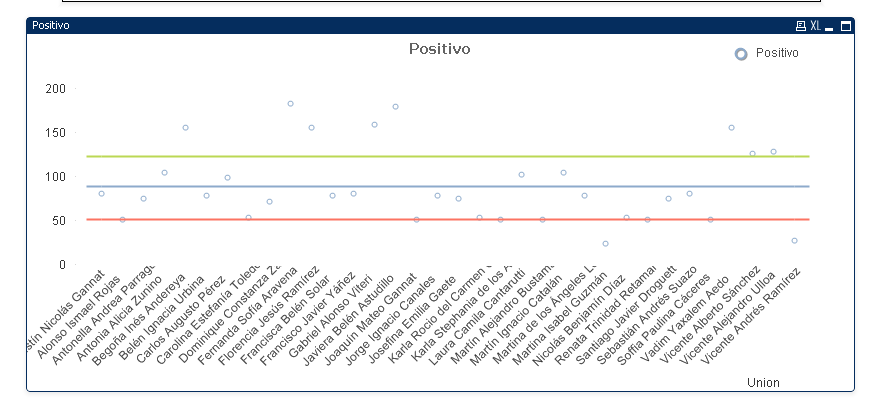Viewport: 891px width, 402px height.
Task: Send chart to Excel via XL icon
Action: 815,26
